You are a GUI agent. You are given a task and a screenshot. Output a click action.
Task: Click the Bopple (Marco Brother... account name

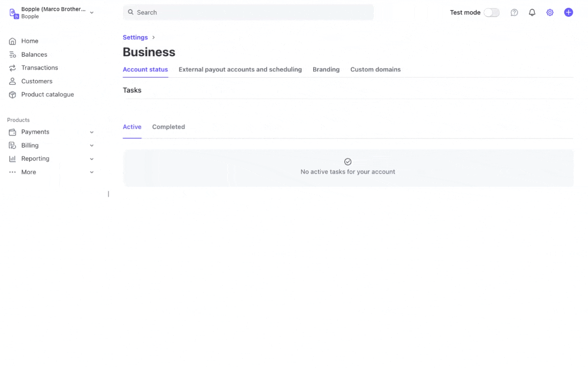(53, 9)
